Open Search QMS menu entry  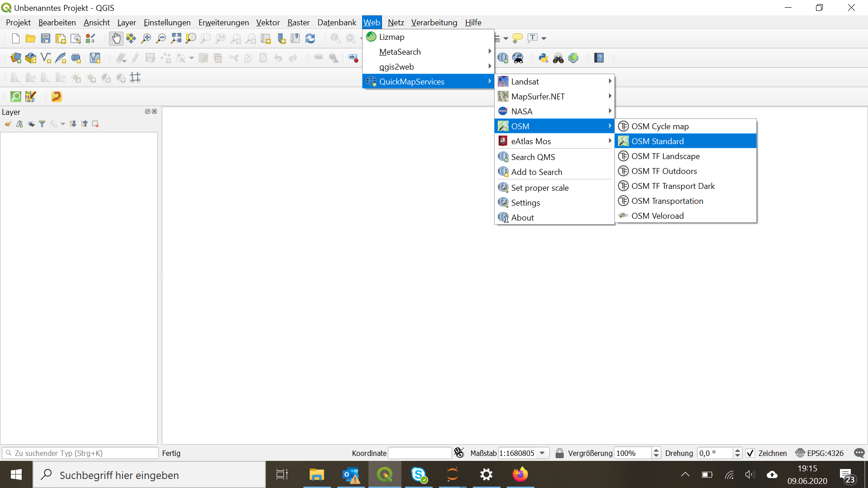click(x=555, y=157)
